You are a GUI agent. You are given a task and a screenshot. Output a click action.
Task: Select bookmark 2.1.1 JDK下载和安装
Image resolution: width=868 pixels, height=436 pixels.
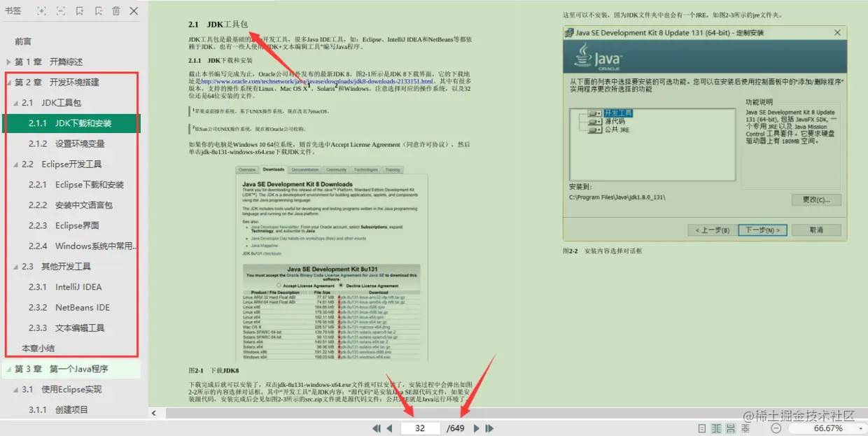pos(70,123)
